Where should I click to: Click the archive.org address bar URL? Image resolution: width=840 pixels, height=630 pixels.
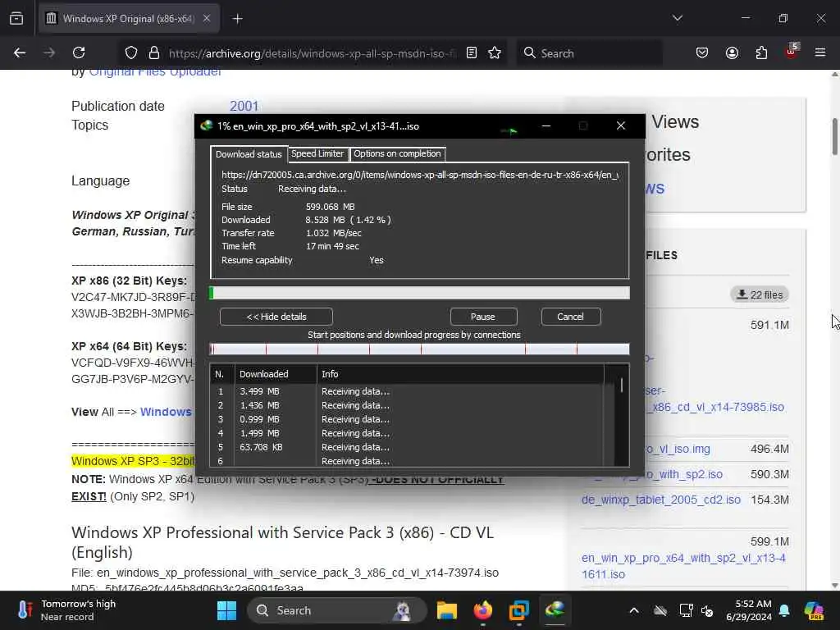(x=313, y=53)
